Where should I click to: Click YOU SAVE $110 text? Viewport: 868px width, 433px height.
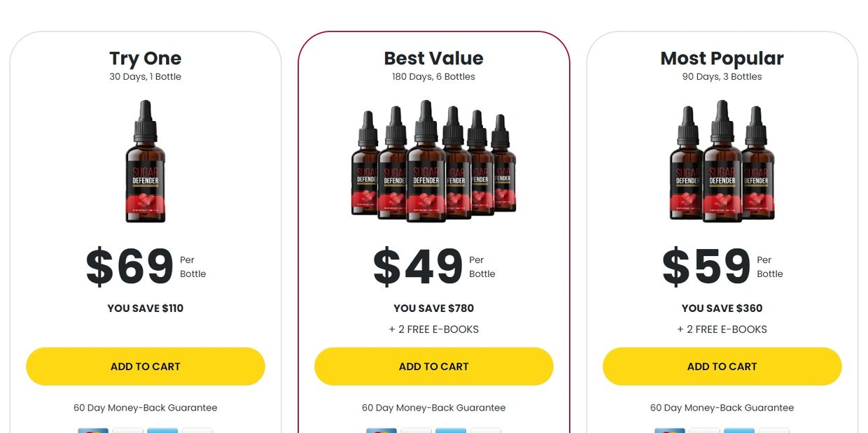(x=146, y=308)
